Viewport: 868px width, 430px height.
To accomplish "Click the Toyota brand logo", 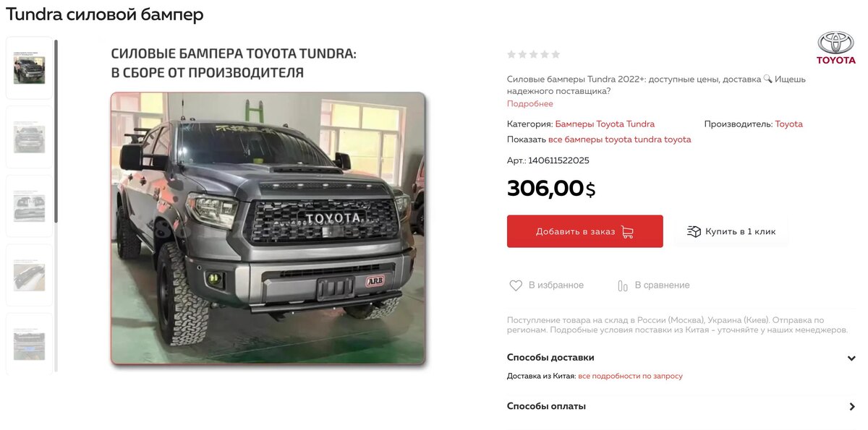I will (836, 48).
